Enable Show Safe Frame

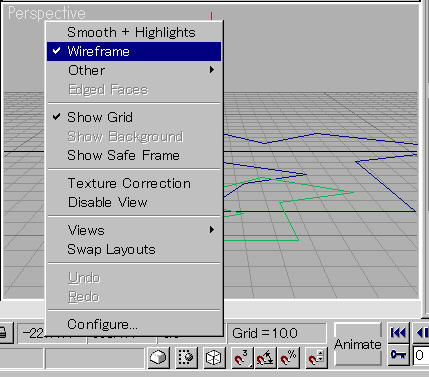(134, 155)
